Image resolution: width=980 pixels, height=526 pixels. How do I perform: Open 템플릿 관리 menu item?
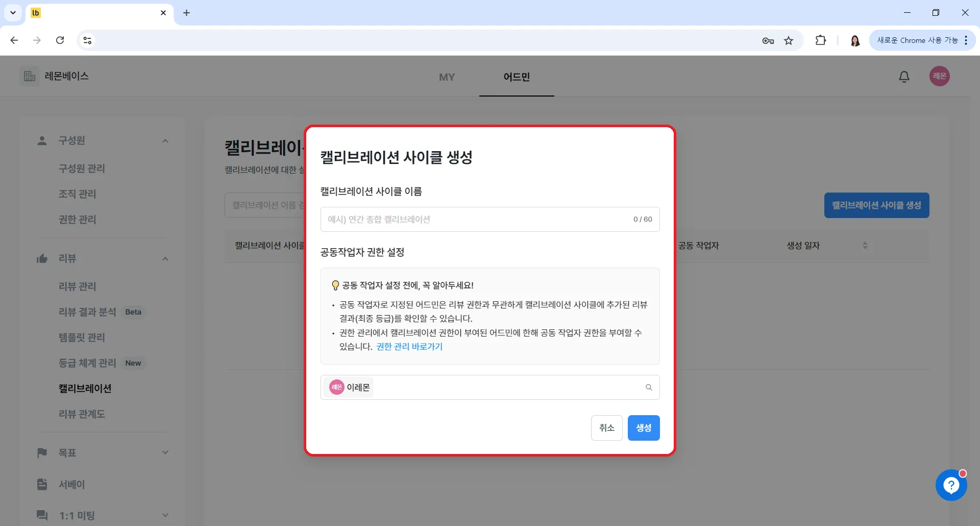point(82,338)
